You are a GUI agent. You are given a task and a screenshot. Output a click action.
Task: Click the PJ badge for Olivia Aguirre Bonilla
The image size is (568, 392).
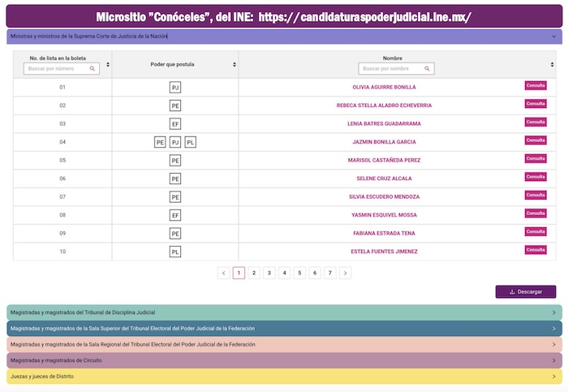pos(174,87)
